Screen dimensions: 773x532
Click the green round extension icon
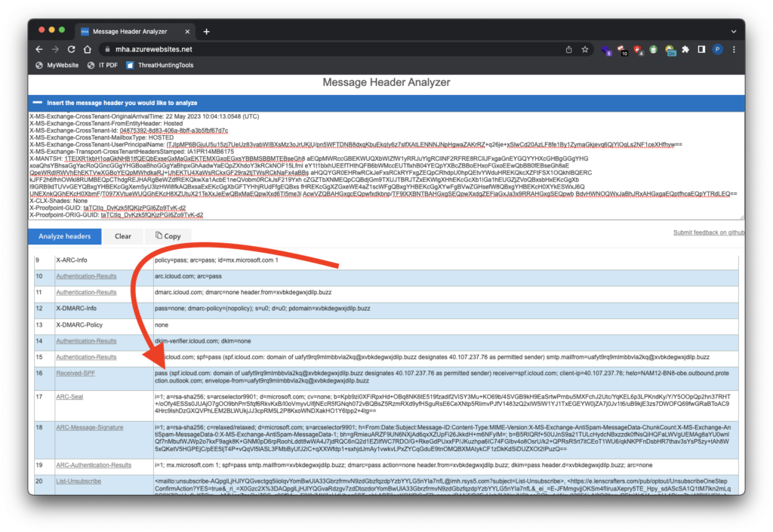[x=653, y=49]
